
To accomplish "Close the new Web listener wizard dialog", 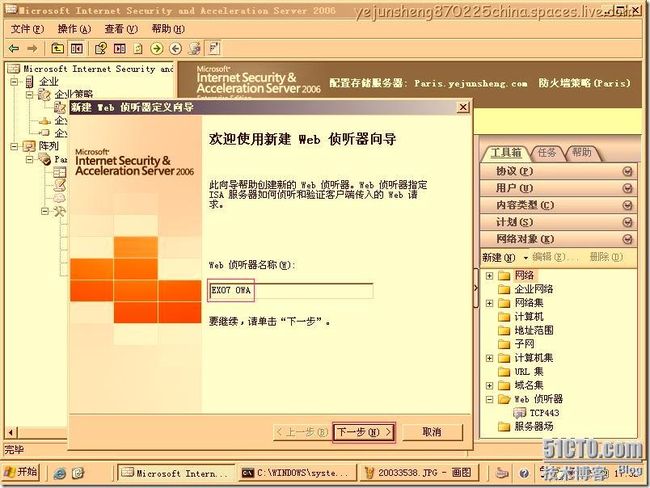I will pyautogui.click(x=463, y=107).
